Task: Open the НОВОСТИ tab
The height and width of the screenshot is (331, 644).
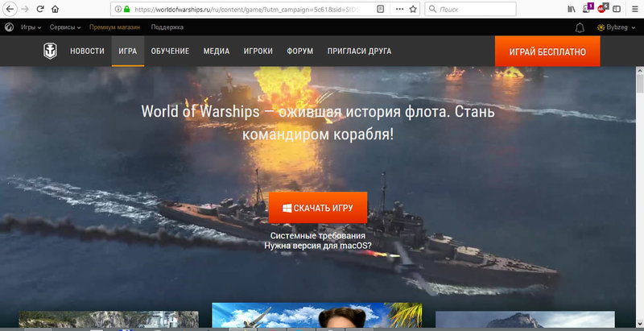Action: pyautogui.click(x=87, y=52)
